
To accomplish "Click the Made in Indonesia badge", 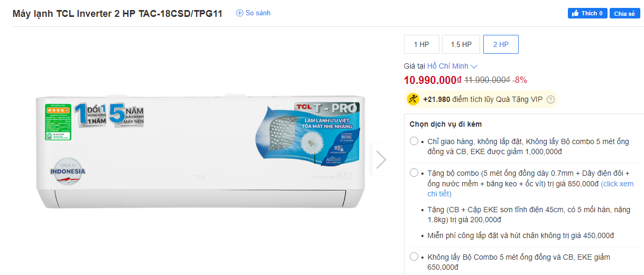I will point(68,169).
